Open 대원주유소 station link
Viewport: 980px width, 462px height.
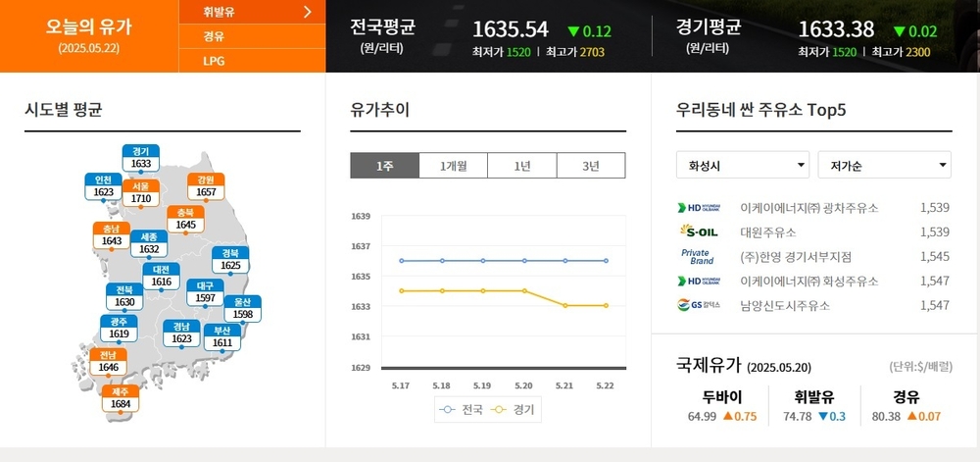point(768,232)
